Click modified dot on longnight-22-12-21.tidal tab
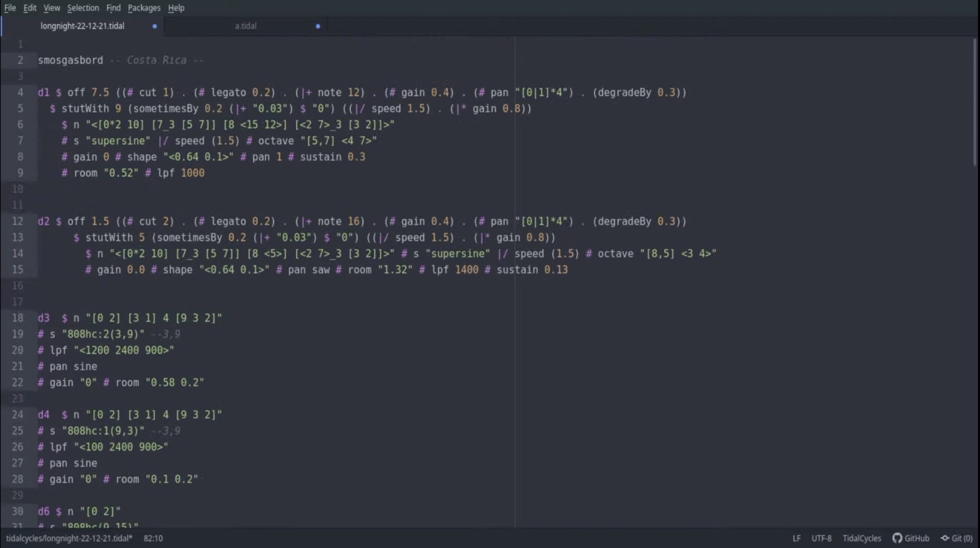 (155, 26)
